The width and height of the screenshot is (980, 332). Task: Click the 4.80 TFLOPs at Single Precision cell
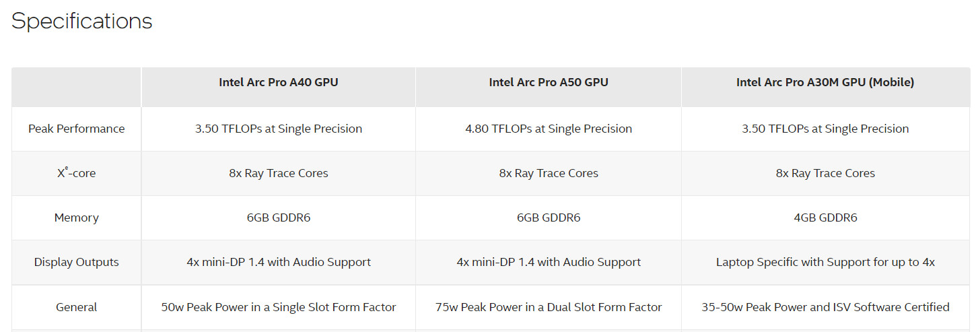pyautogui.click(x=549, y=129)
